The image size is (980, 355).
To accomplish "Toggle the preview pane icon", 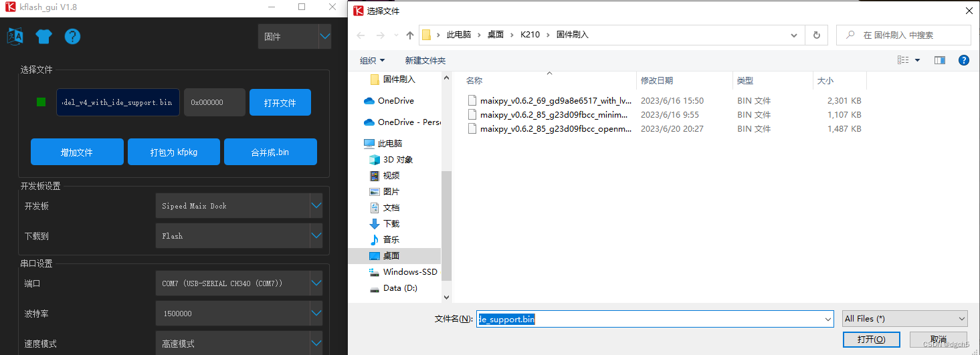I will [x=940, y=60].
